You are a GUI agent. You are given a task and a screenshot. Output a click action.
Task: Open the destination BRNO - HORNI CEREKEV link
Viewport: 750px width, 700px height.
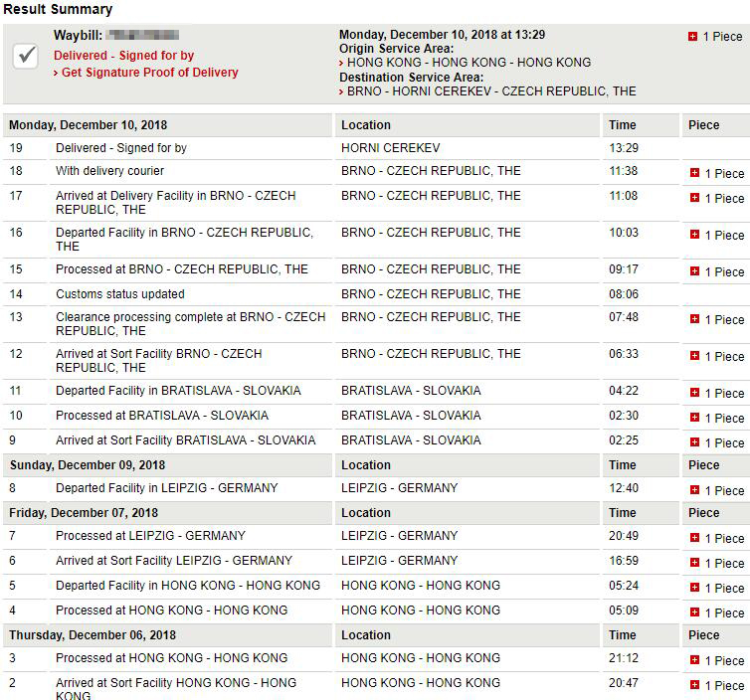487,91
